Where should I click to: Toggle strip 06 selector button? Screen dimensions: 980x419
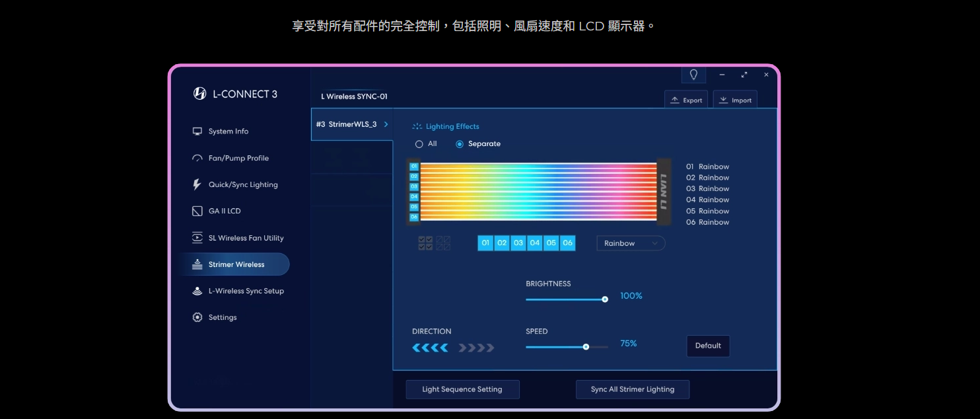point(567,243)
